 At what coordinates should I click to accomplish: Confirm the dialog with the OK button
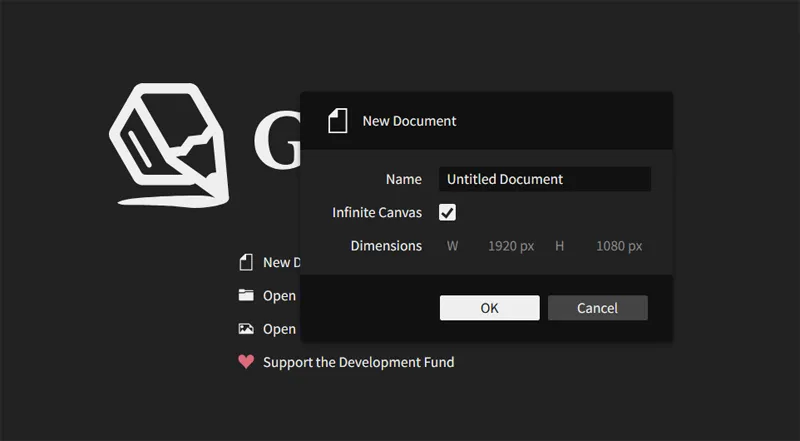tap(489, 308)
